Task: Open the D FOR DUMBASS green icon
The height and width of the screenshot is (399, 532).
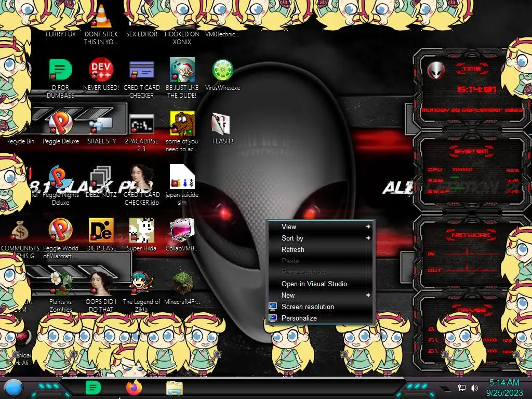Action: pos(60,70)
